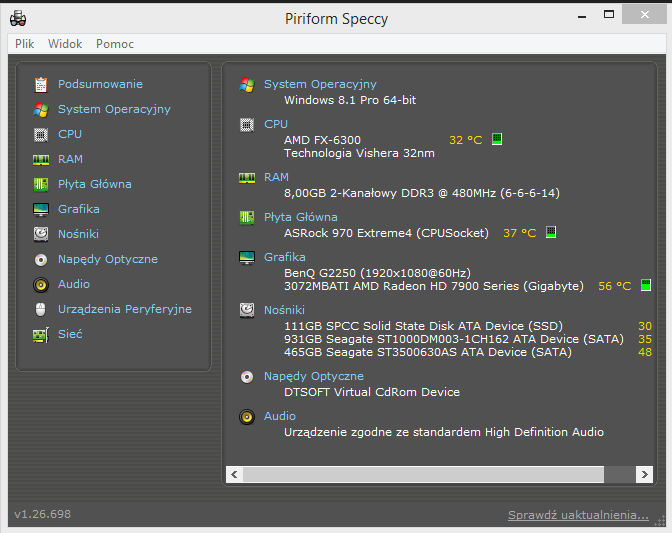The image size is (672, 533).
Task: Click the CPU heading in summary panel
Action: click(276, 124)
